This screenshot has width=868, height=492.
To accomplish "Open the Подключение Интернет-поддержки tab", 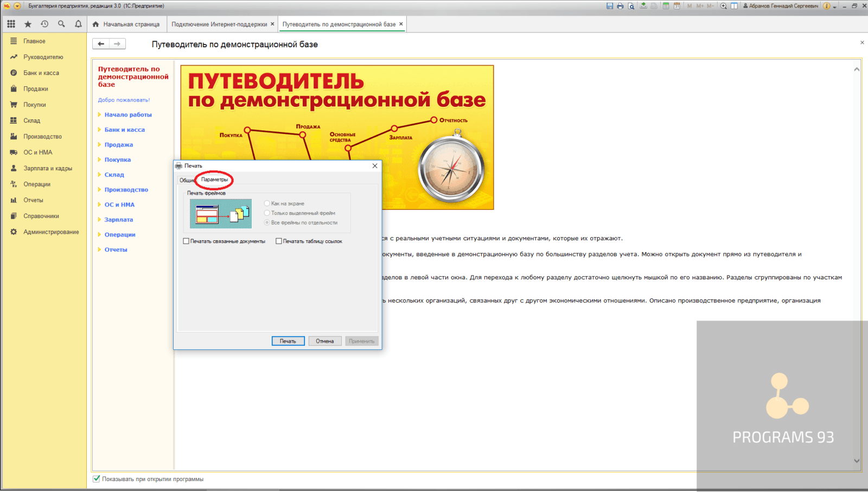I will [x=220, y=23].
